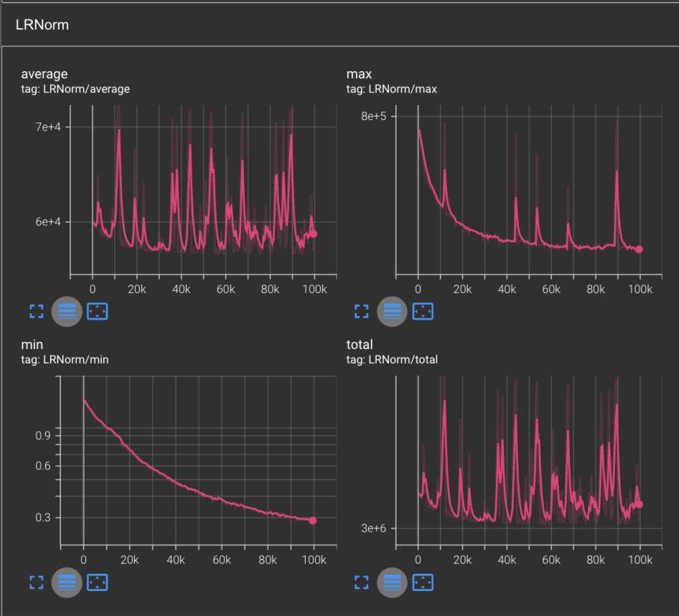Click the 100k x-axis label on average chart
This screenshot has width=679, height=616.
(x=315, y=289)
